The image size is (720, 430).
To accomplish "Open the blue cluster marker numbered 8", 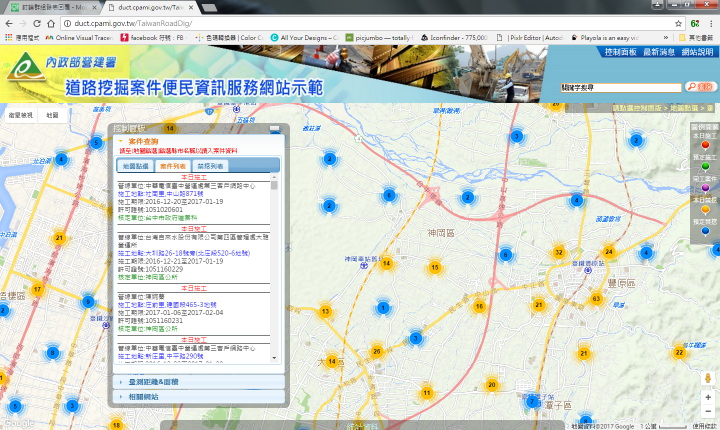I will (x=53, y=353).
